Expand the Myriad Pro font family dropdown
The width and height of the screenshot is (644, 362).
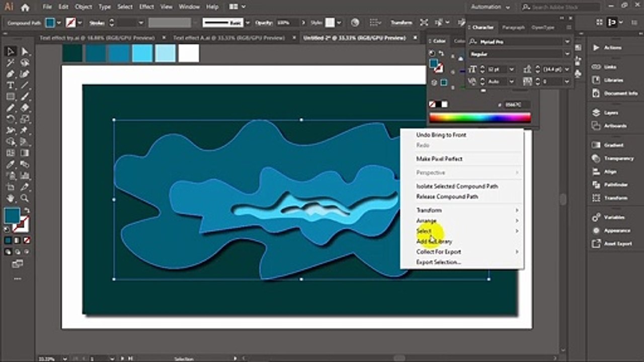[x=568, y=42]
